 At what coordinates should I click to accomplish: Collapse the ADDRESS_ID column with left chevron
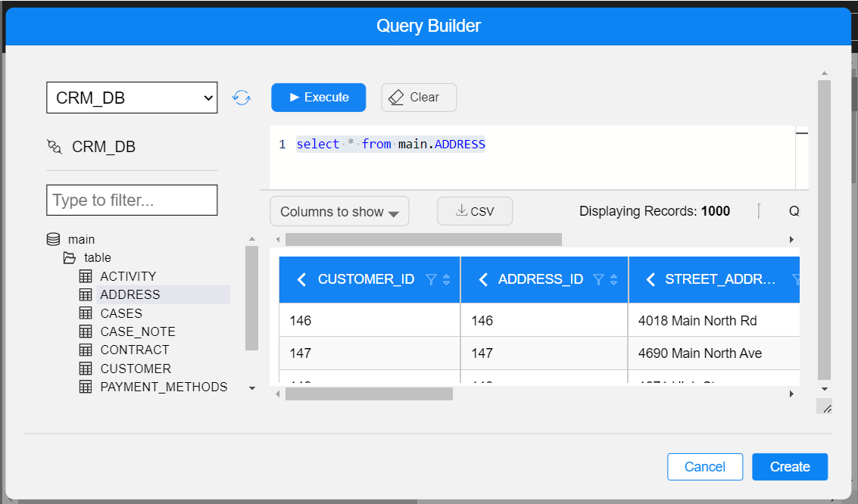click(x=482, y=280)
